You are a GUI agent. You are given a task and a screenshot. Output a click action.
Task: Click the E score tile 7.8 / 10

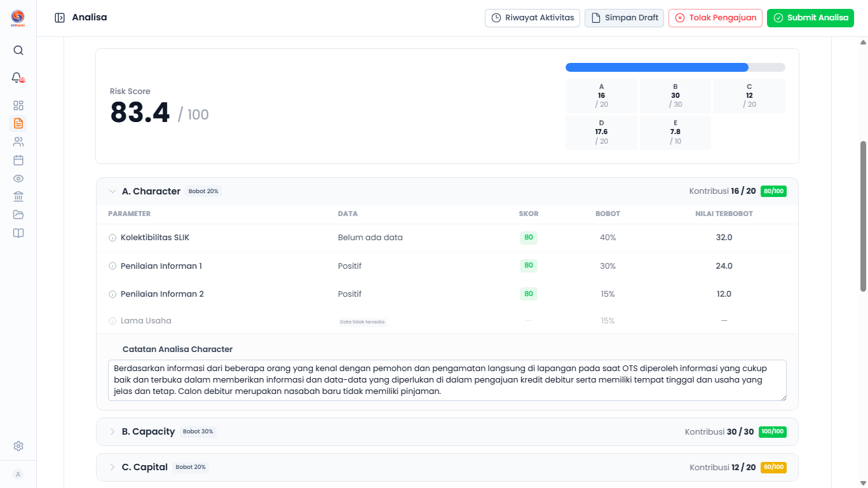pyautogui.click(x=675, y=132)
